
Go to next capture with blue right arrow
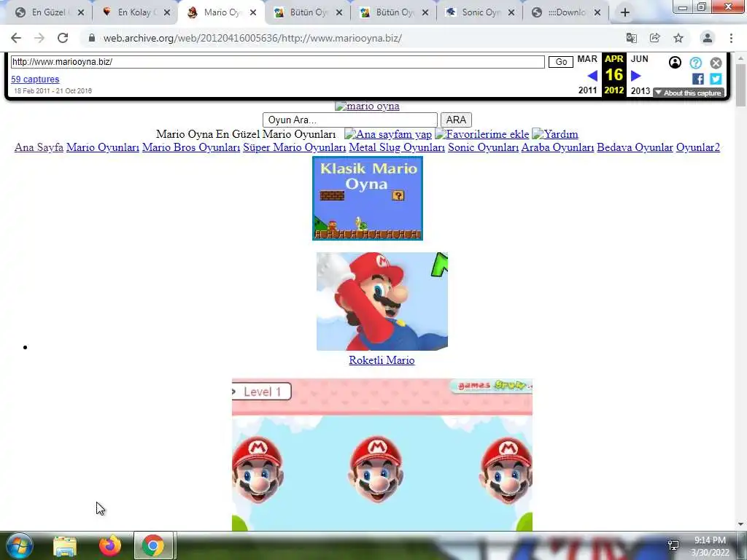coord(635,76)
